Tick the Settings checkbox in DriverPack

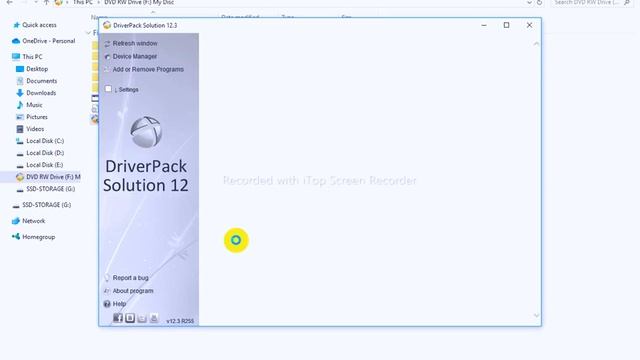point(108,89)
